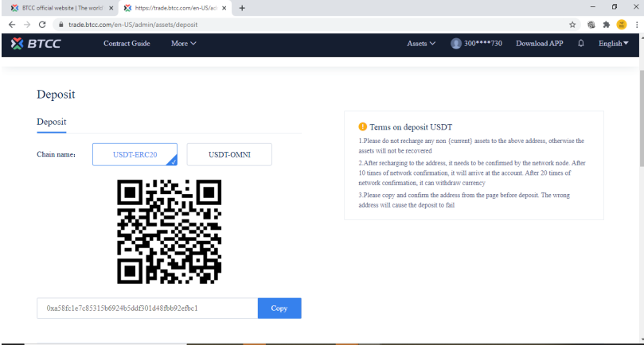Close the BTCC official website tab
Screen dimensions: 644x345
tap(111, 8)
